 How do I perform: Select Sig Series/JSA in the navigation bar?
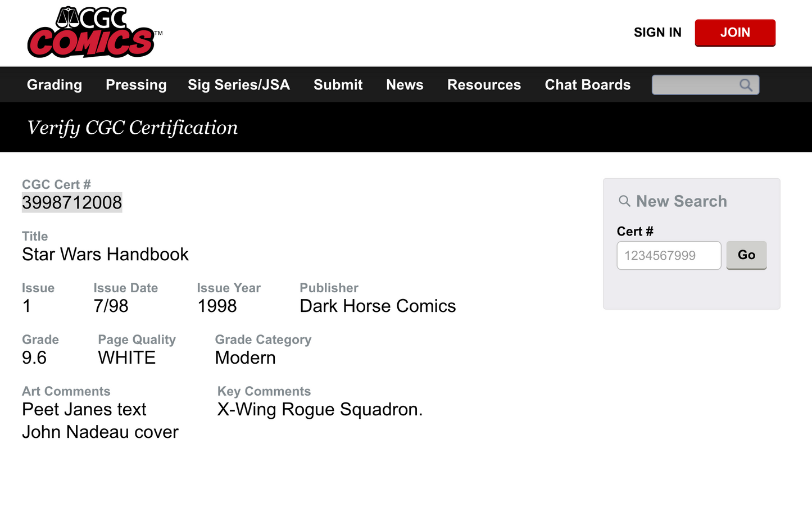239,85
